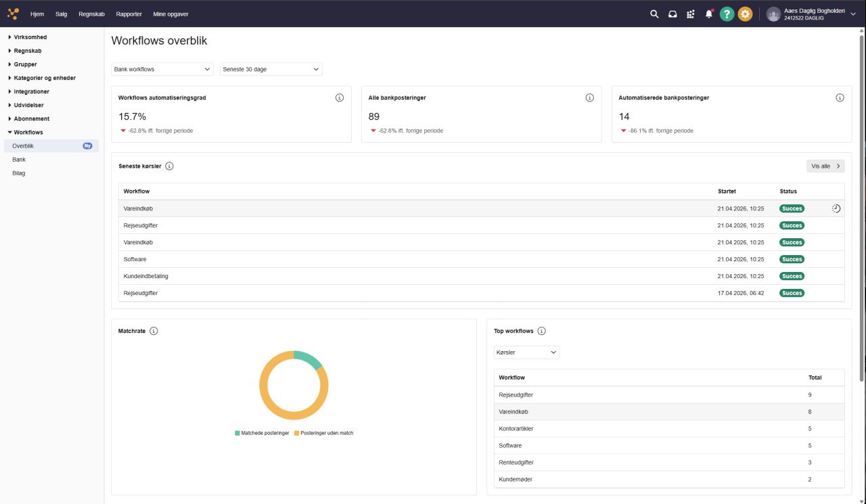Open the search magnifier icon
This screenshot has height=504, width=866.
654,14
